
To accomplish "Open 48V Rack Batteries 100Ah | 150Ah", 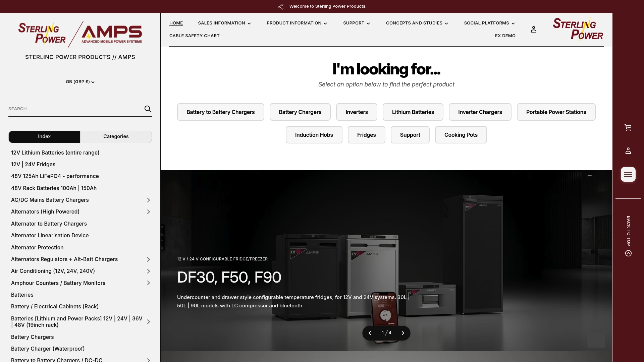I will click(54, 188).
